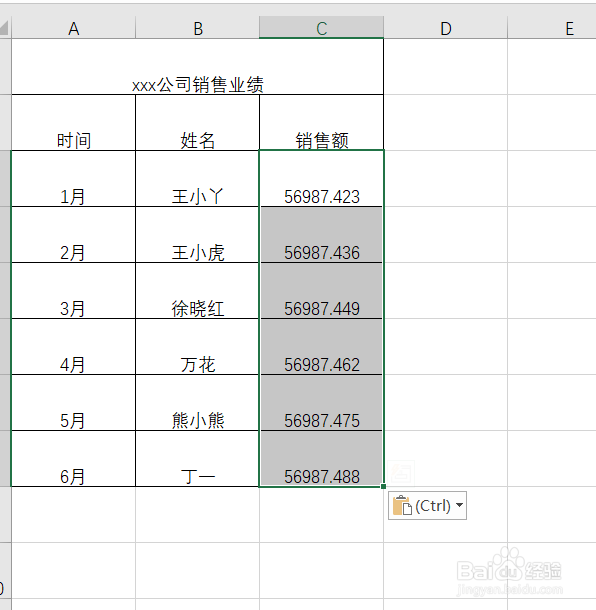Click the fill handle of the selection
The height and width of the screenshot is (610, 596).
pos(384,486)
